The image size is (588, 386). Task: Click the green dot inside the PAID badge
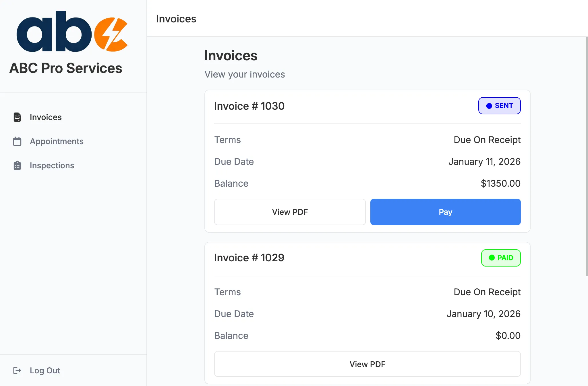(x=492, y=258)
